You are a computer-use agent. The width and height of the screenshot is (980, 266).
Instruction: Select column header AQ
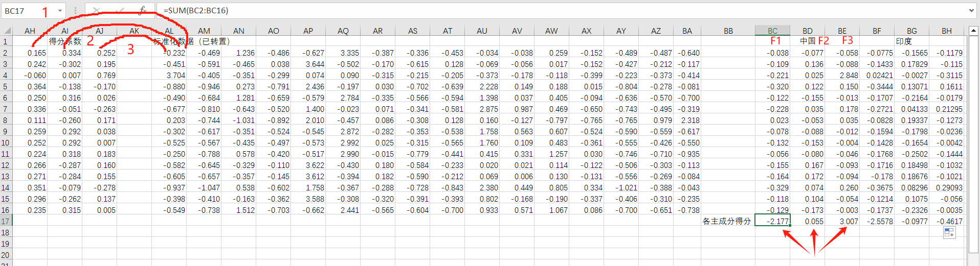[x=343, y=31]
